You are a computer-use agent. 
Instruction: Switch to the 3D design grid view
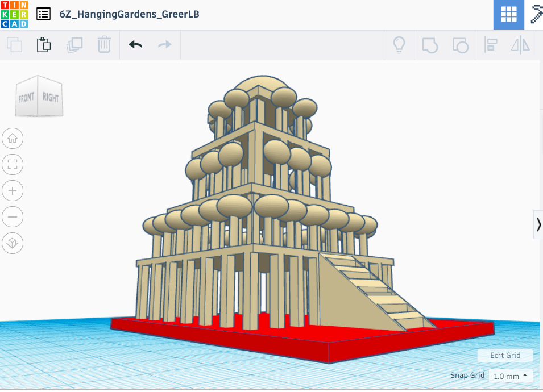point(508,15)
